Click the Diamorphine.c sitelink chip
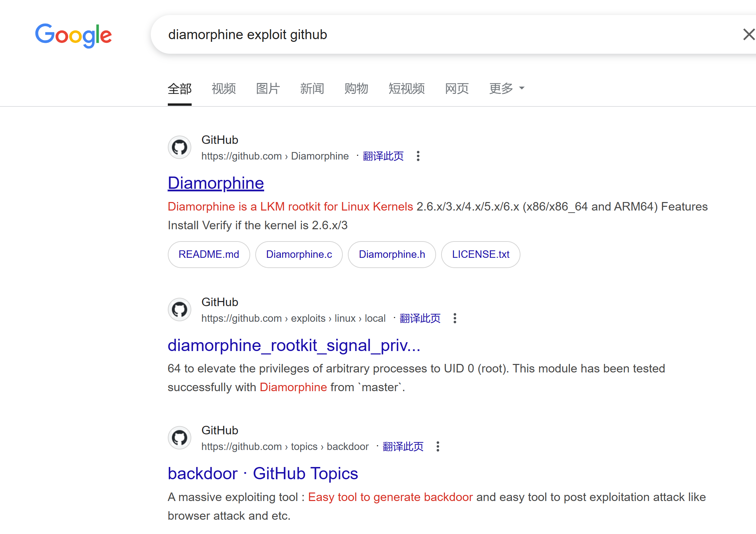Screen dimensions: 756x534 click(299, 254)
